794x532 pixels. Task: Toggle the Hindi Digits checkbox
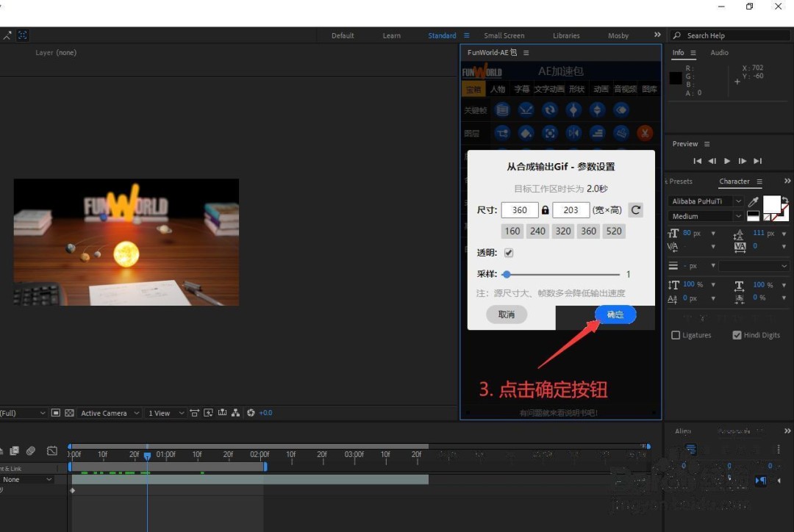(737, 335)
